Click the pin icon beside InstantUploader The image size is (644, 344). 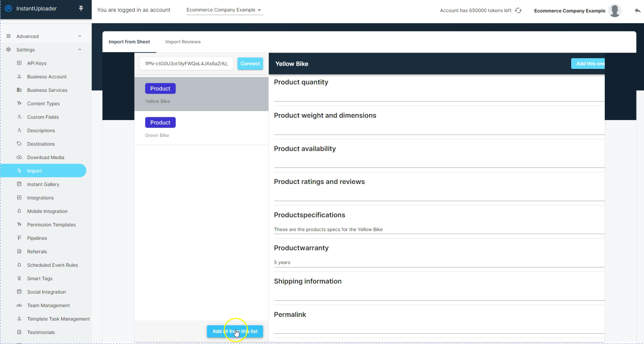(x=81, y=8)
